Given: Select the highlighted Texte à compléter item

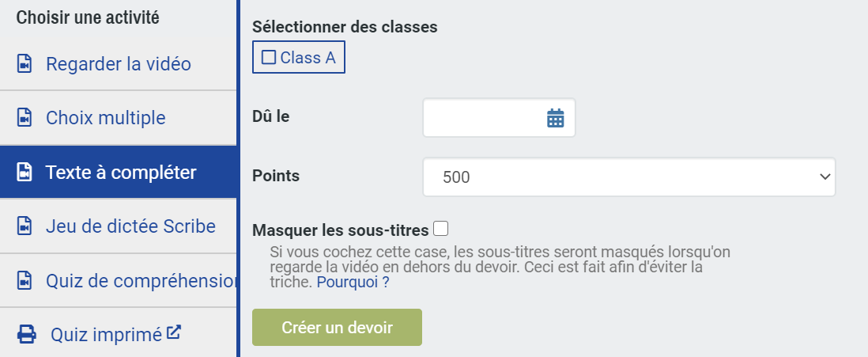Looking at the screenshot, I should (x=119, y=172).
